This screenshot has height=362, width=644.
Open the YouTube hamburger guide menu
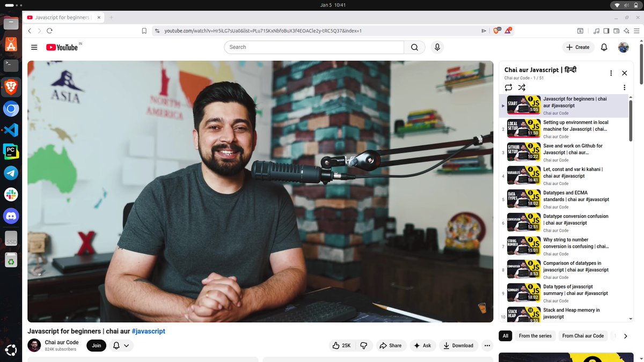click(34, 47)
